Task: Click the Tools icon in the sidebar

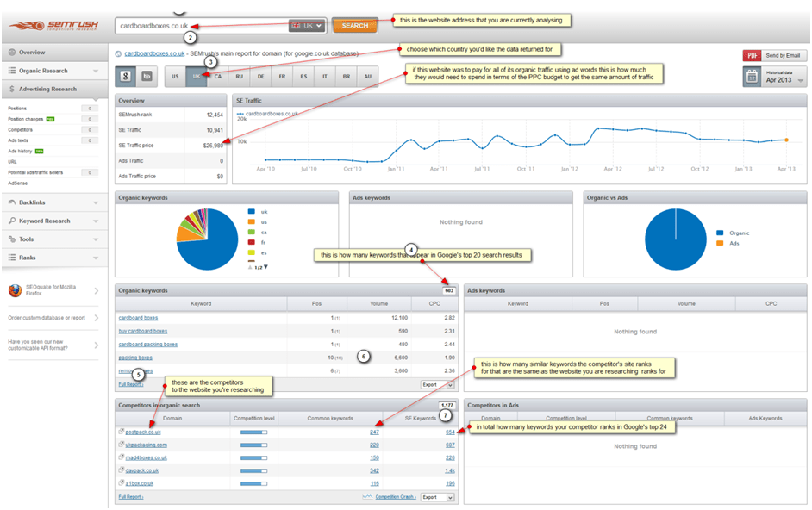Action: point(12,239)
